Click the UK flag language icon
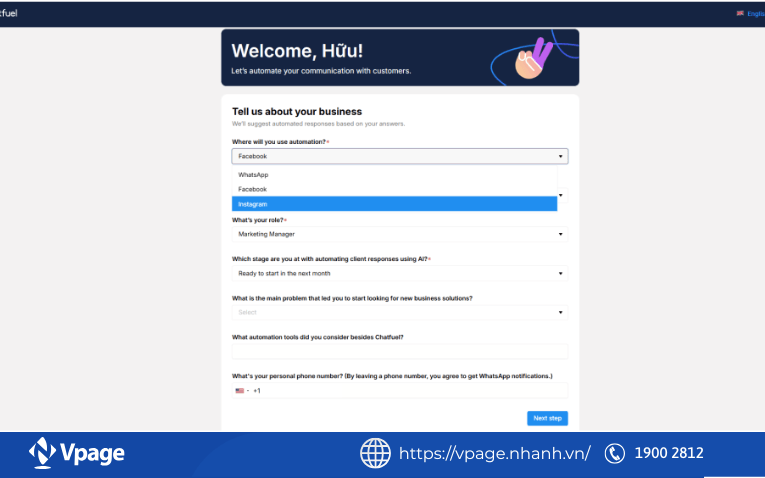 (x=740, y=13)
